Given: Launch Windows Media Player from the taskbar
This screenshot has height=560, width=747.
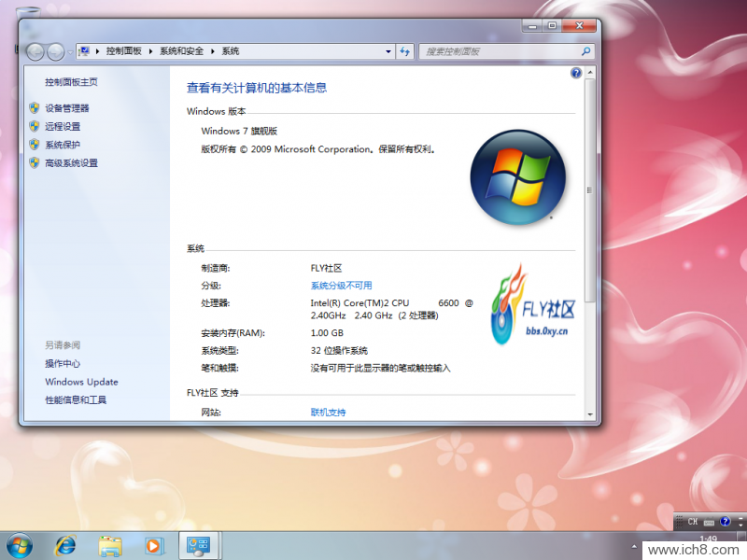Looking at the screenshot, I should (154, 546).
